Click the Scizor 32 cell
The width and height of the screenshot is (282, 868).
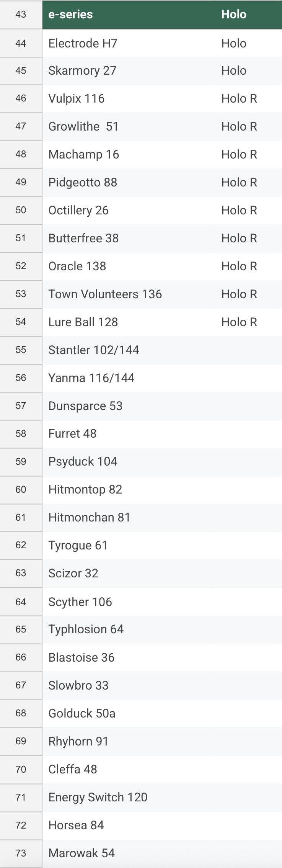pos(129,574)
